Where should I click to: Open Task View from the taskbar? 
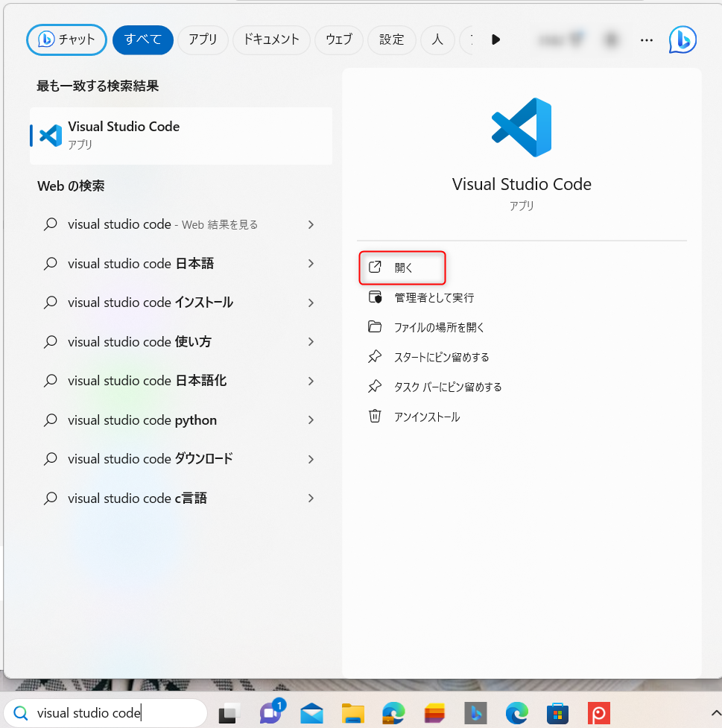point(229,713)
